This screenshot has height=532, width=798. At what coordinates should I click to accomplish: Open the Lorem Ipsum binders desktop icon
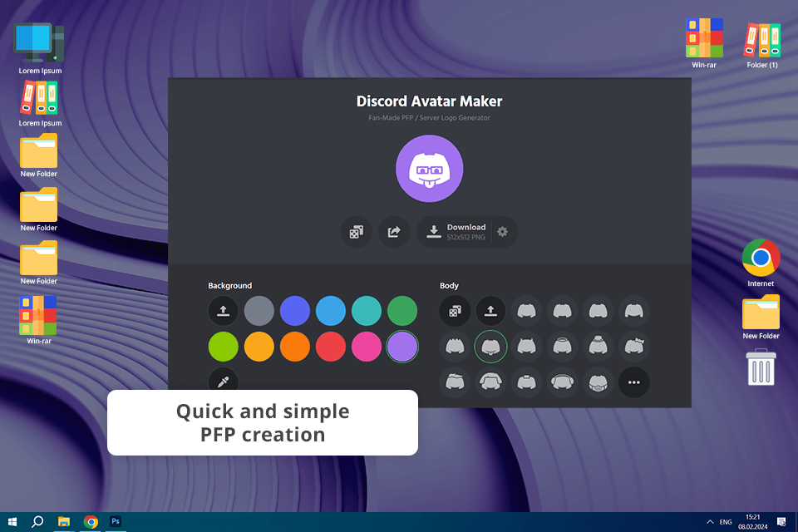click(40, 105)
